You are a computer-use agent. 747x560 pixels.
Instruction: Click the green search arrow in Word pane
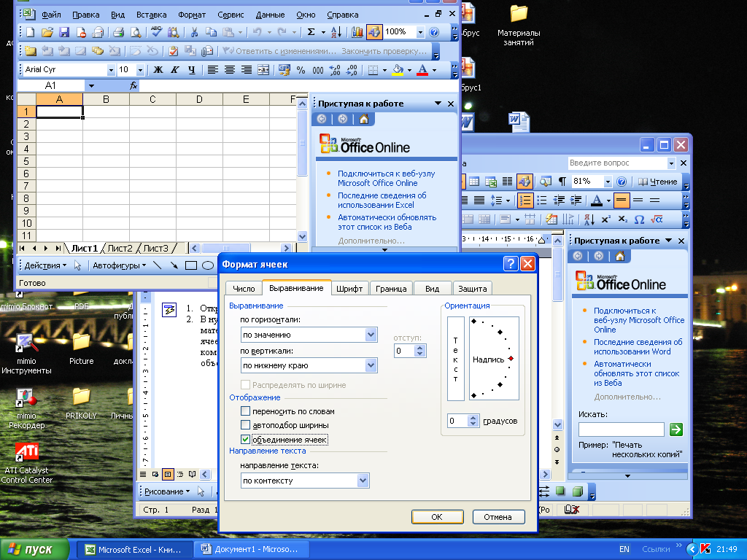coord(676,429)
